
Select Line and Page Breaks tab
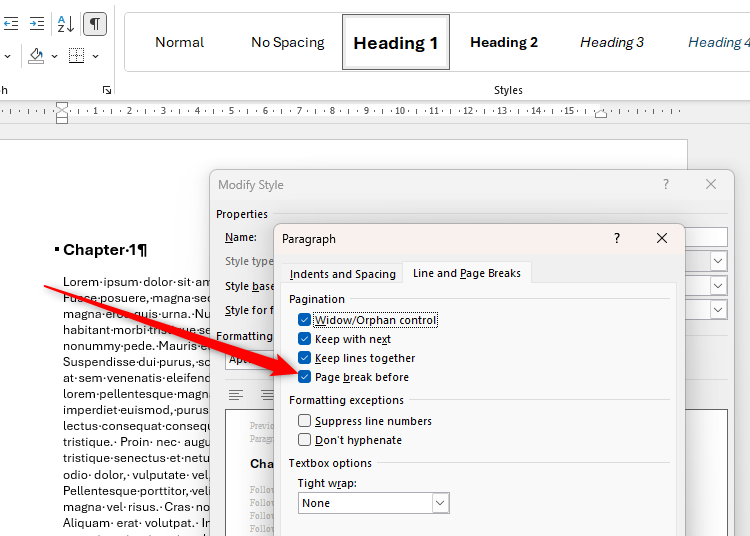(467, 273)
